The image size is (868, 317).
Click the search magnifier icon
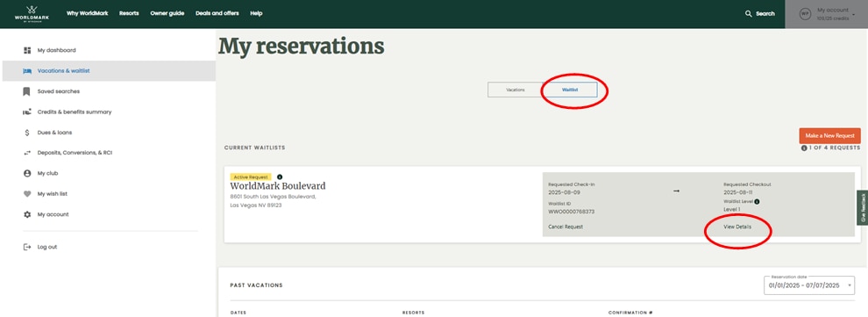pos(749,14)
